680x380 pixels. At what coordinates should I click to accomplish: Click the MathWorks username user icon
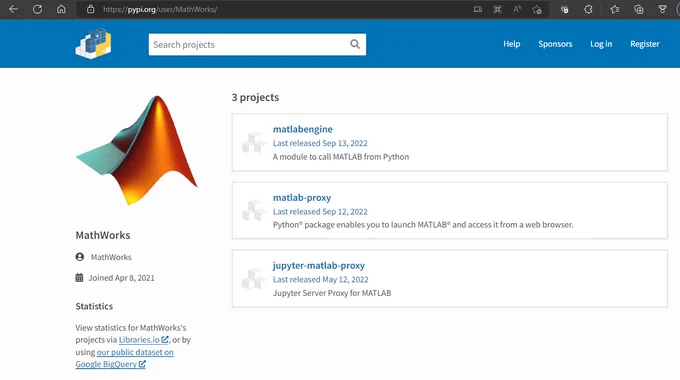[80, 257]
